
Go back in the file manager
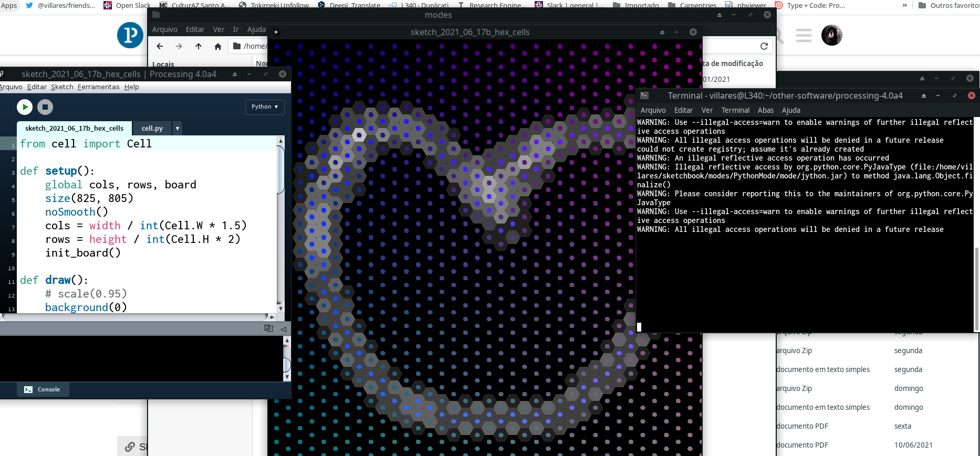(x=160, y=46)
